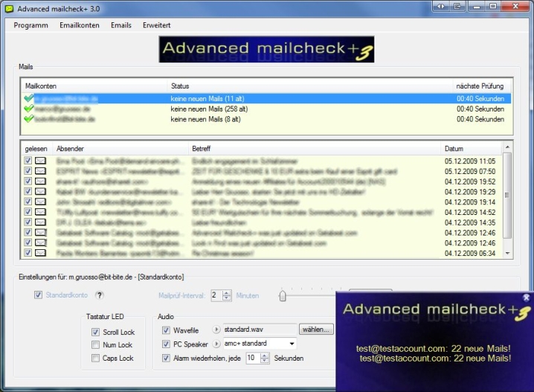Screen dimensions: 534x392
Task: Decrease the alarm repeat seconds spinner
Action: 263,362
